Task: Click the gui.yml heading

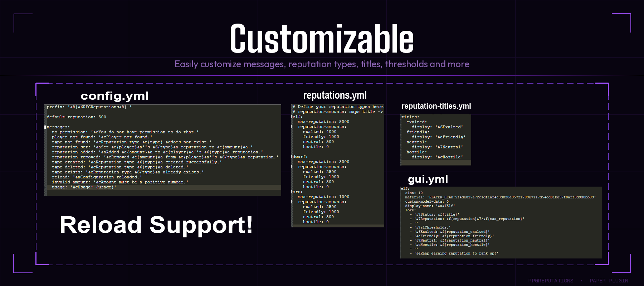Action: 428,179
